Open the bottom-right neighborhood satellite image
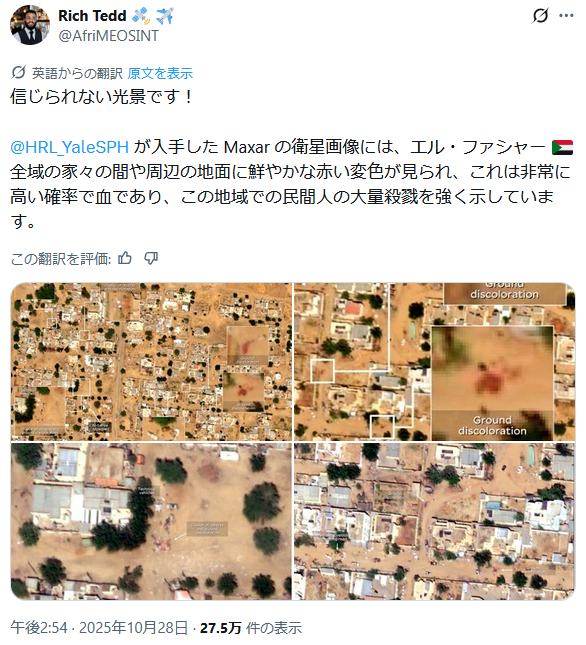This screenshot has height=645, width=586. click(434, 521)
